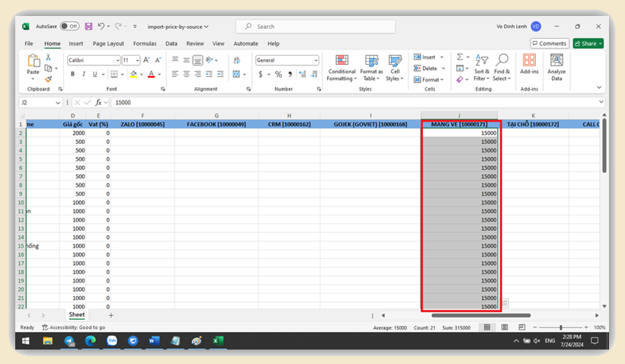Open the Calibri font name dropdown
This screenshot has width=625, height=364.
[x=117, y=60]
